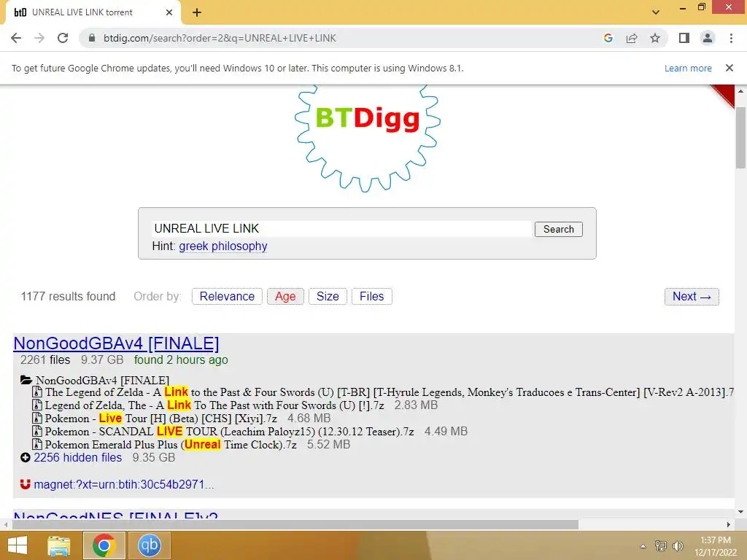Reload the BTDigg page

63,38
